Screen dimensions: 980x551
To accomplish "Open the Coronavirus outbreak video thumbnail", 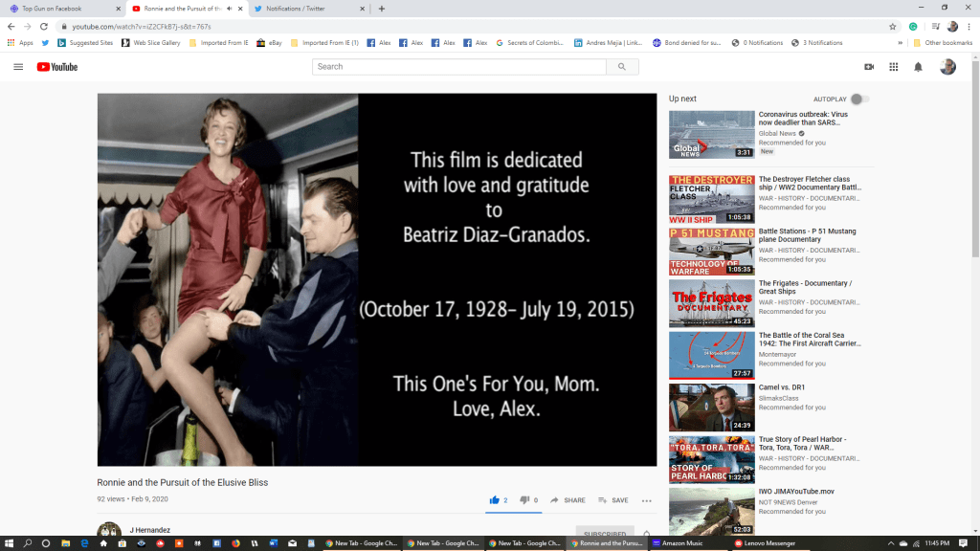I will pyautogui.click(x=711, y=134).
